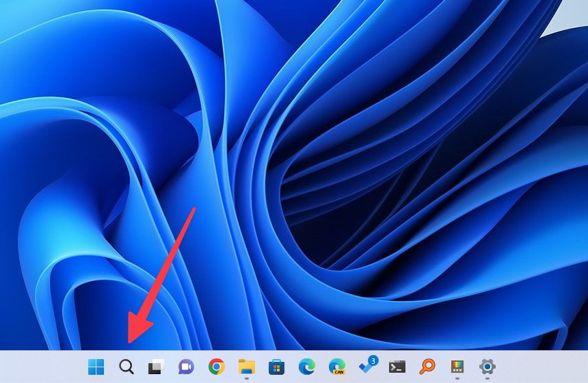
Task: Open the Windows Start menu
Action: tap(96, 367)
